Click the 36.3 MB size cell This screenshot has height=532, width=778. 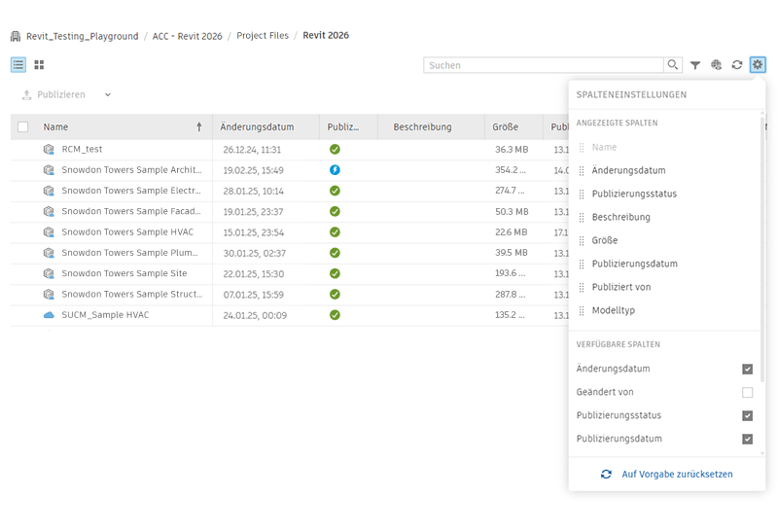pos(512,150)
